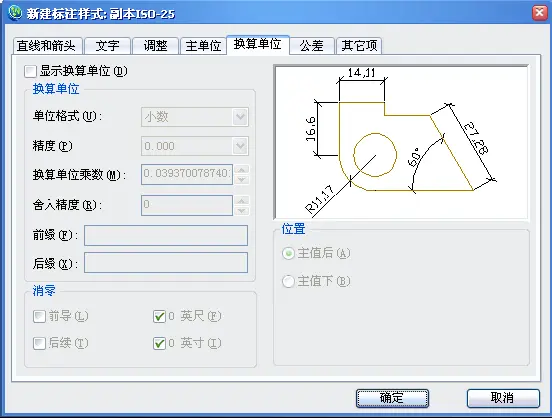Screen dimensions: 552x418
Task: Switch to the 调整 tab
Action: (155, 46)
